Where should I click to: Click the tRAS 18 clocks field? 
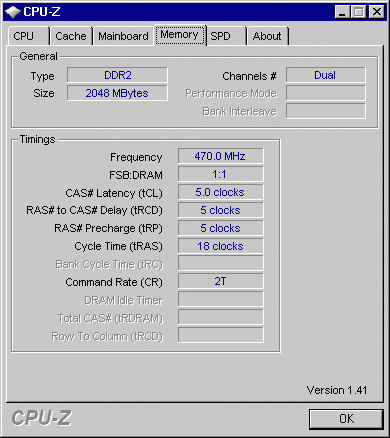tap(221, 246)
